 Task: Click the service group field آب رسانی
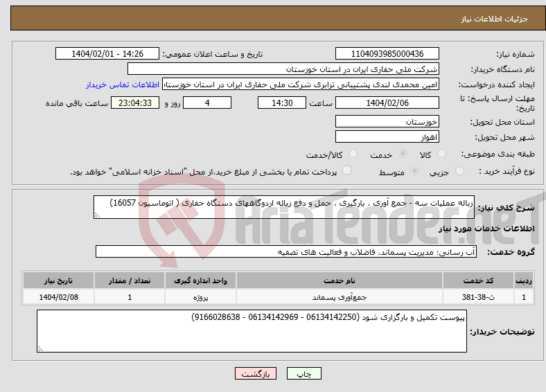tap(286, 251)
